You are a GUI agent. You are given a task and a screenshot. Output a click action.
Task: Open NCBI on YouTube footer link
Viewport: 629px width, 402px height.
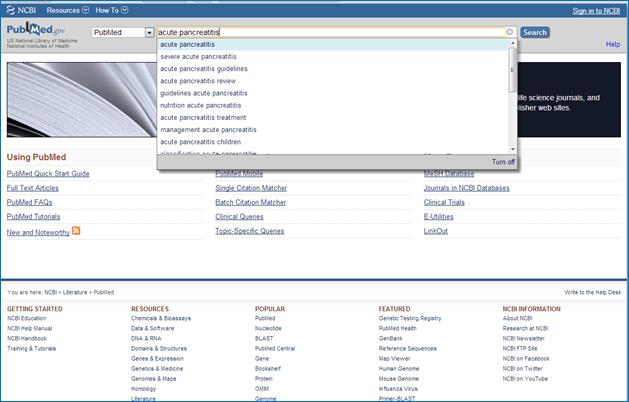point(525,378)
